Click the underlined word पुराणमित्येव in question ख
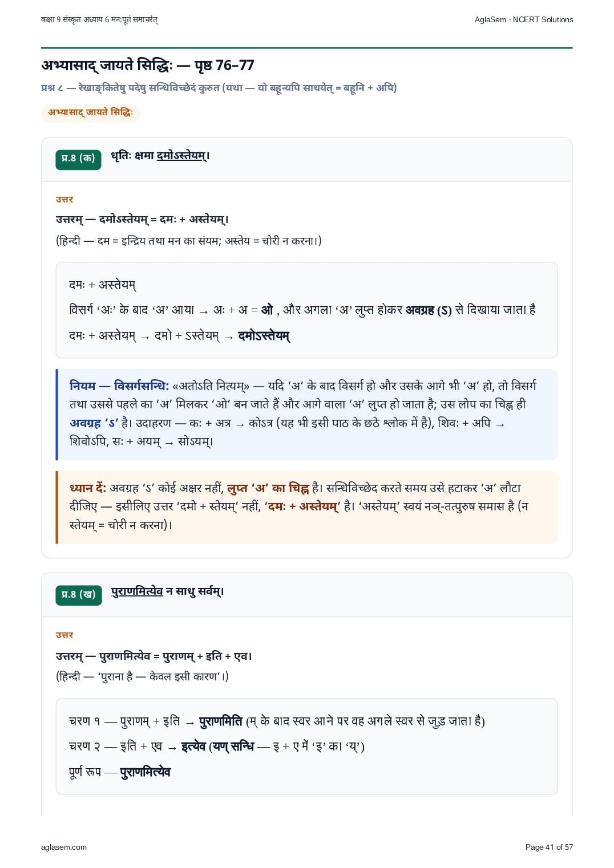 (137, 591)
